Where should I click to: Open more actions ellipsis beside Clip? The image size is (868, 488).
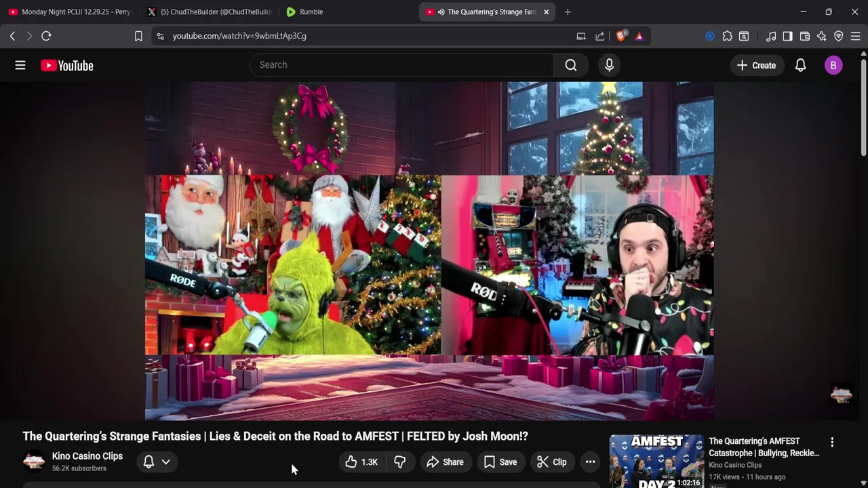coord(591,462)
